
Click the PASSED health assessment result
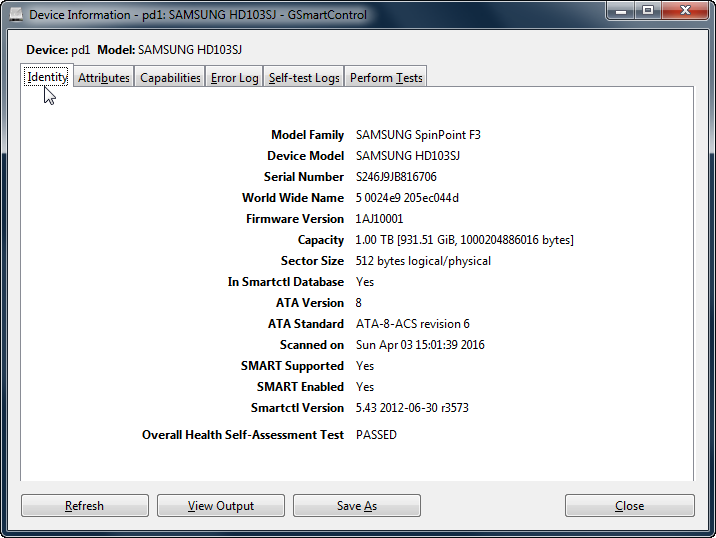376,435
